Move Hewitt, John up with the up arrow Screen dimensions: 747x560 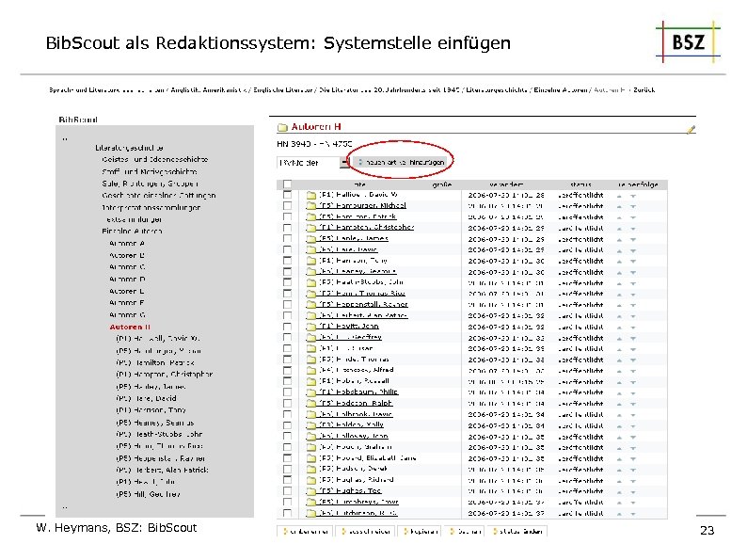[619, 327]
